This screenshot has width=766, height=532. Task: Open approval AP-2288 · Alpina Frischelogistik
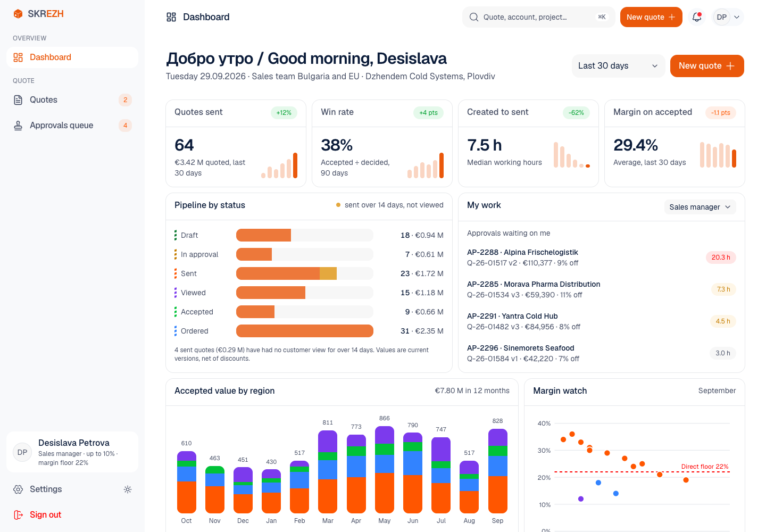click(602, 257)
